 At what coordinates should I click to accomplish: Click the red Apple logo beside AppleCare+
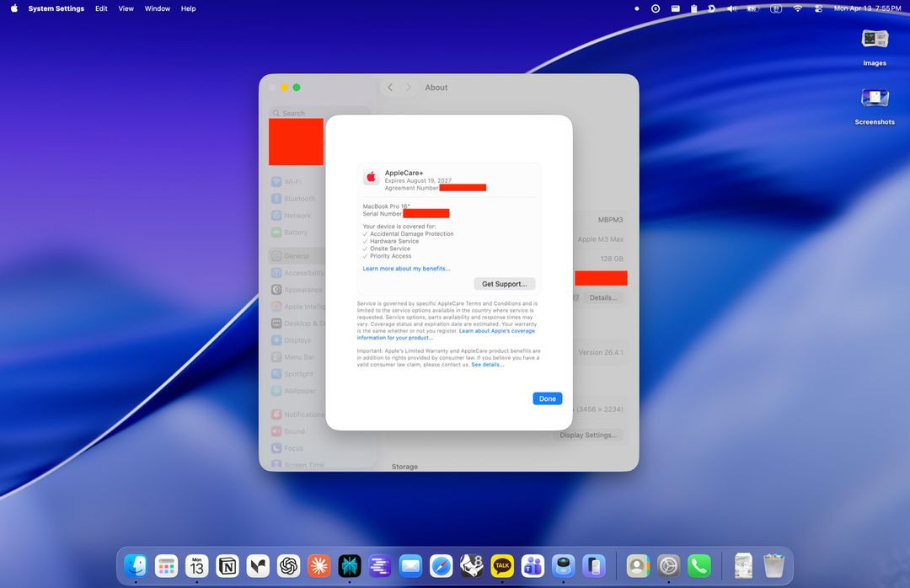[372, 177]
